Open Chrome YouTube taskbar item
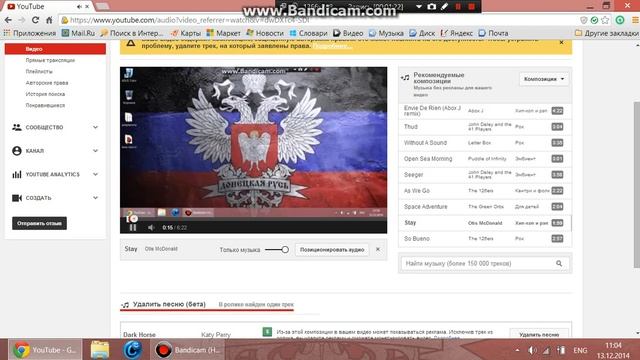This screenshot has width=640, height=360. point(45,350)
